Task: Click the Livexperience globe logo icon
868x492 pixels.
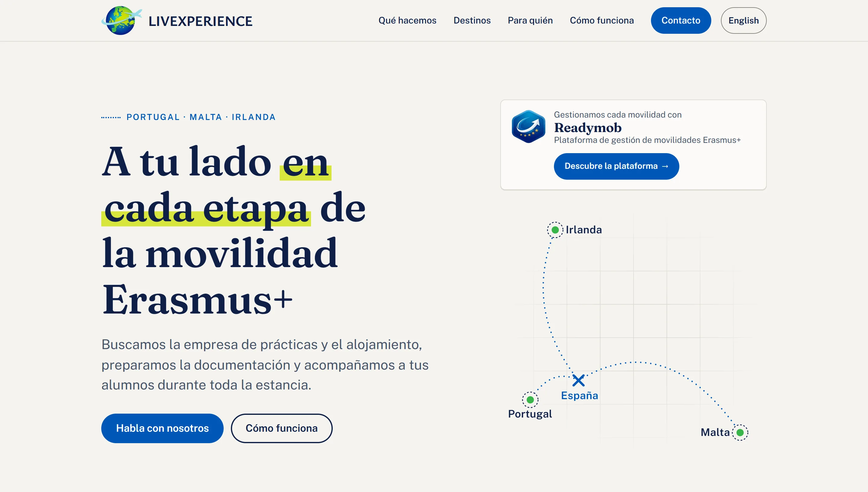Action: 121,20
